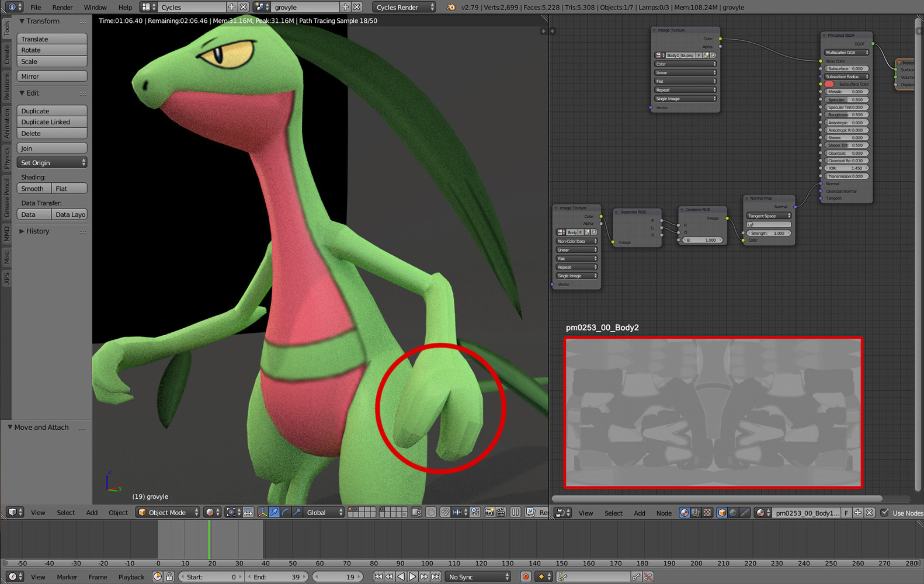Select compositing nodes tree type icon

click(696, 513)
